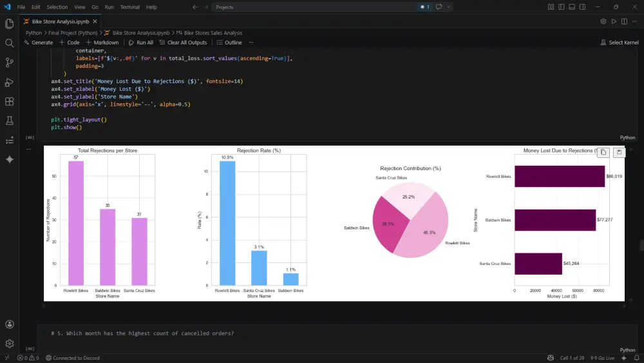Open the sparkle AI assistant view
The height and width of the screenshot is (363, 644).
[10, 159]
